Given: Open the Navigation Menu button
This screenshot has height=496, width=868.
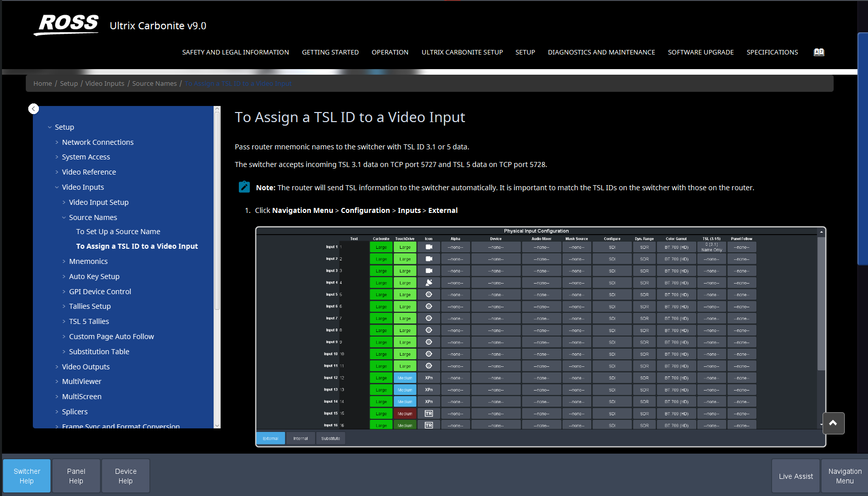Looking at the screenshot, I should 845,476.
